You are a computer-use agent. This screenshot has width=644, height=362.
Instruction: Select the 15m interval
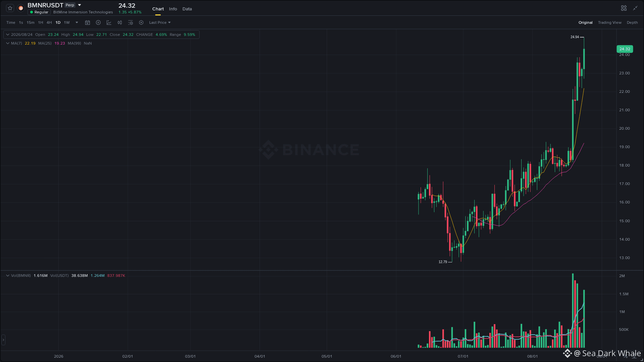tap(31, 22)
